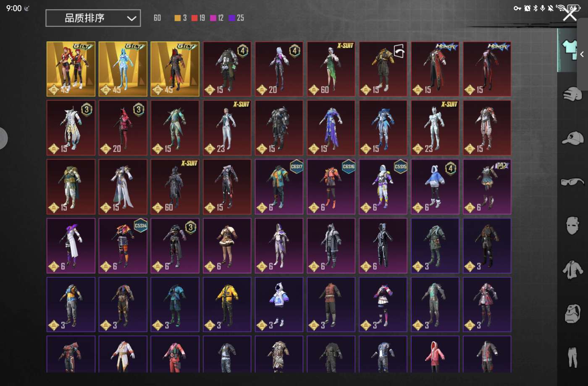
Task: Click the purple quality swatch labeled 25
Action: coord(232,18)
